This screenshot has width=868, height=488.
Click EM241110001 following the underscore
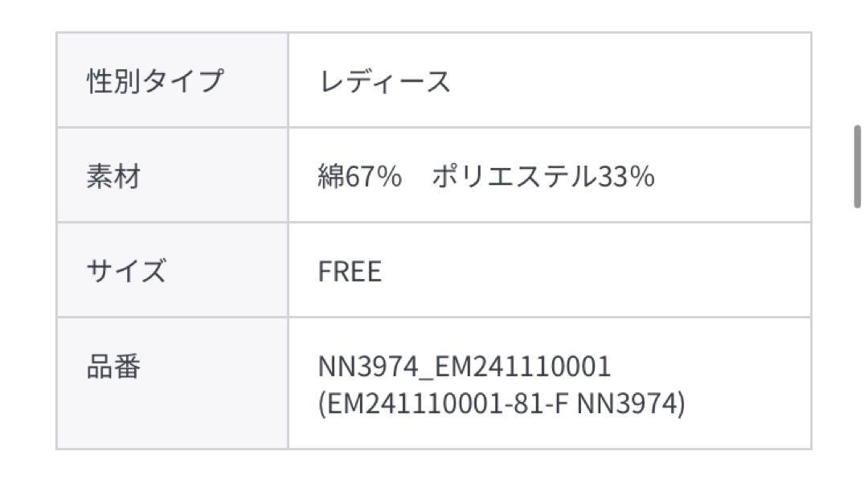(x=522, y=366)
